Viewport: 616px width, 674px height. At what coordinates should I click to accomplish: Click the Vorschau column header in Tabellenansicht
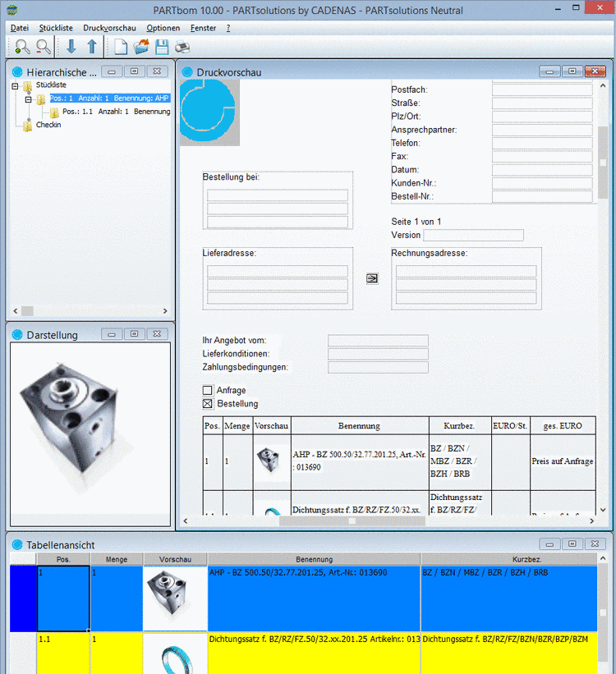[x=175, y=559]
